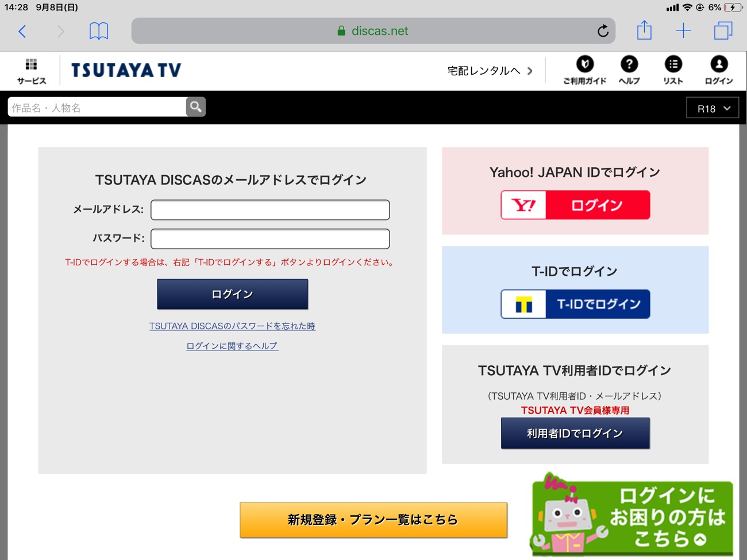Open the ヘルプ question mark icon
Screen dimensions: 747x560
pos(629,71)
